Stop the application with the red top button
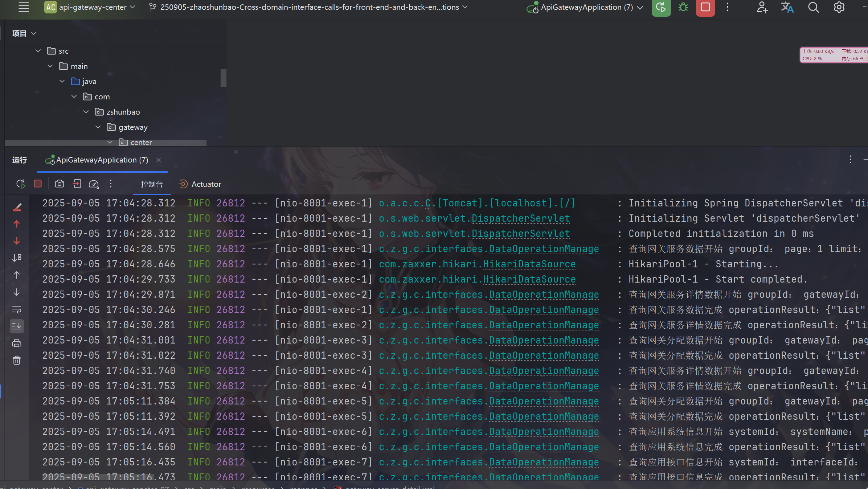 [x=705, y=7]
